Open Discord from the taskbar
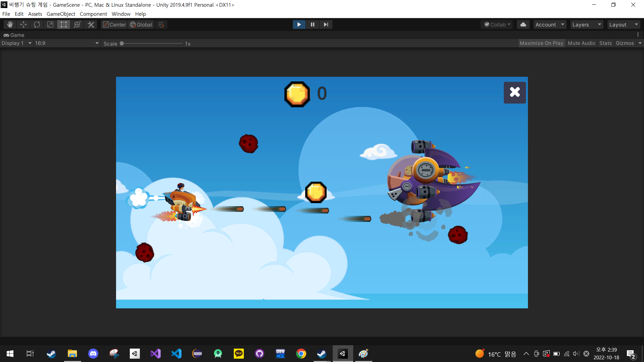Viewport: 644px width, 362px height. click(x=93, y=353)
